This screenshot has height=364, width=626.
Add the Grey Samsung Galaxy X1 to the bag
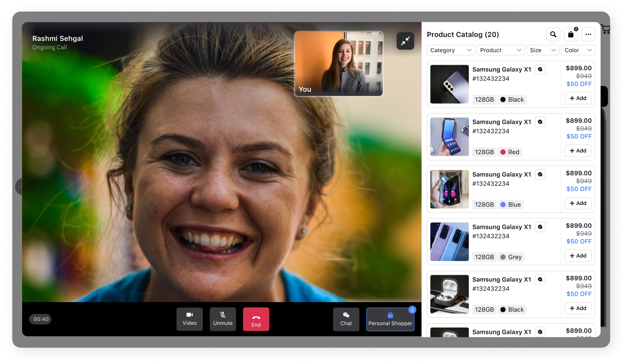pos(578,256)
